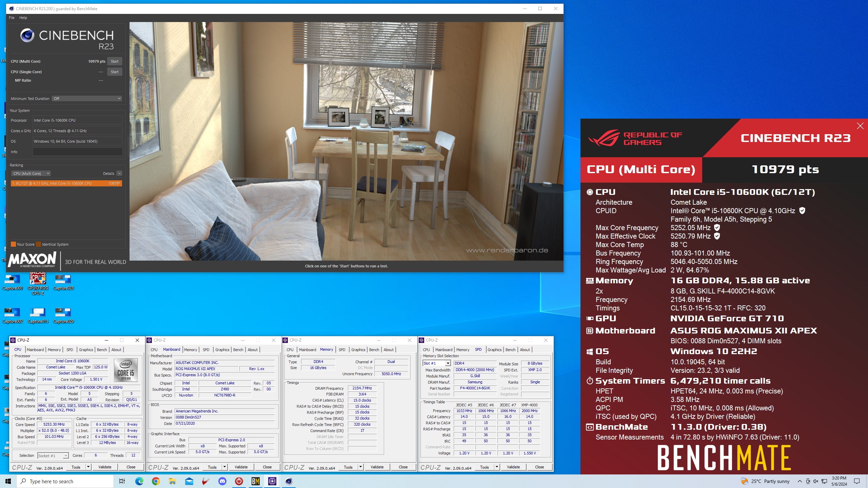Open the Socket #1 selection dropdown in CPU-Z
868x488 pixels.
(53, 456)
